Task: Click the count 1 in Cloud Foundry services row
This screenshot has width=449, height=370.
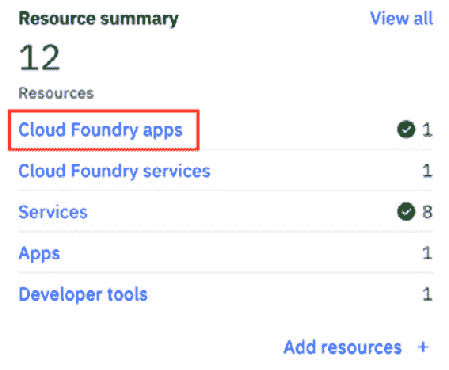Action: [427, 171]
